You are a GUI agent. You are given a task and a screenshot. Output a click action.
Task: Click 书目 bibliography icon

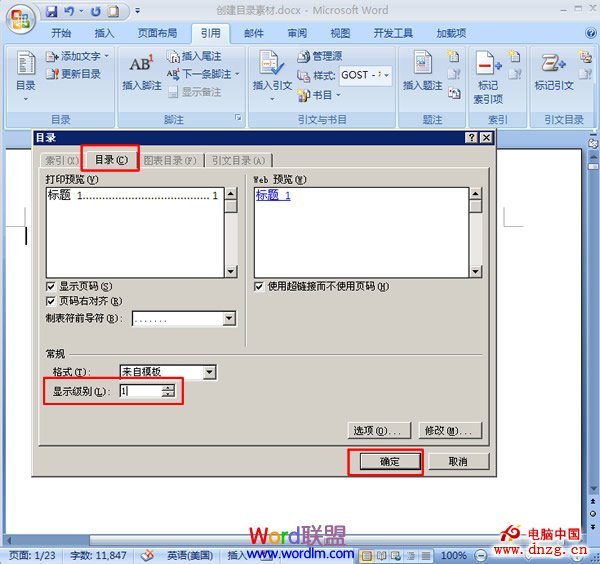(303, 95)
